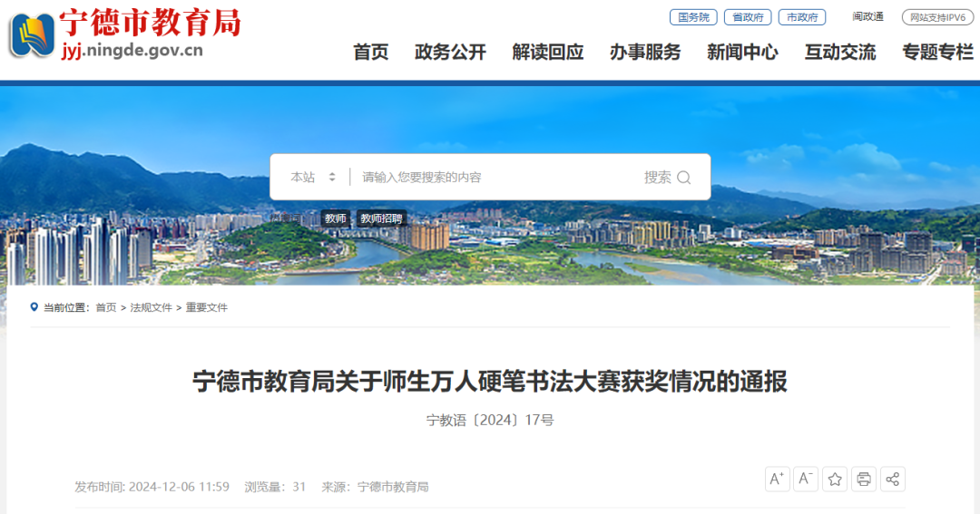Viewport: 980px width, 514px height.
Task: Open the 办事服务 menu
Action: (646, 52)
